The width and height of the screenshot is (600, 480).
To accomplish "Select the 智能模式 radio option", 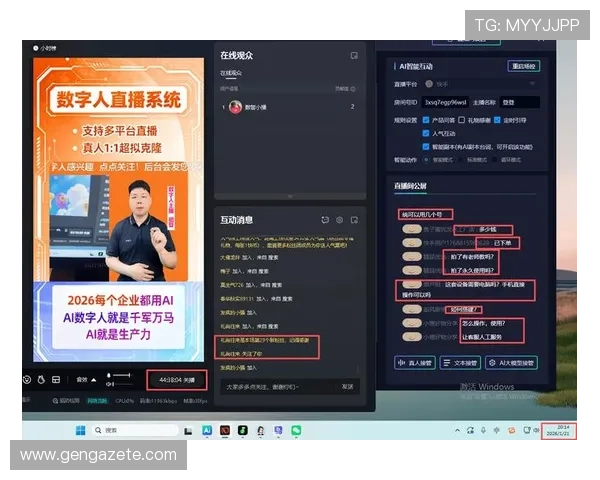I will (x=426, y=160).
